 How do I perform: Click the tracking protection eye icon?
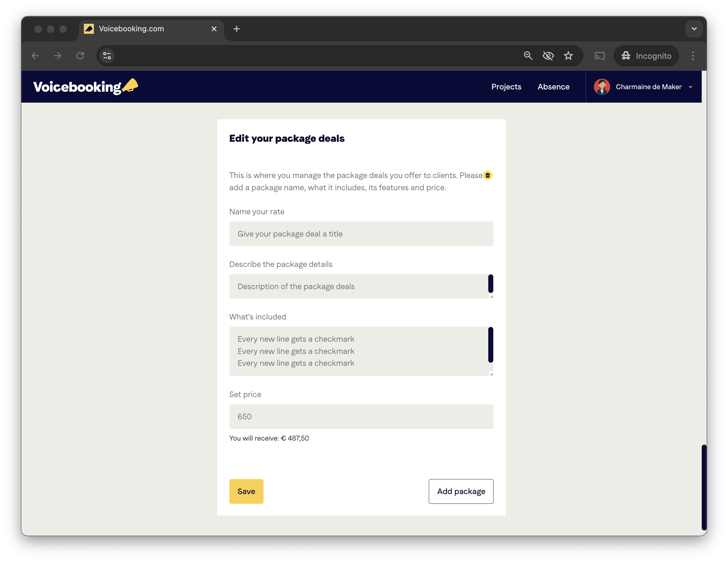(x=548, y=56)
